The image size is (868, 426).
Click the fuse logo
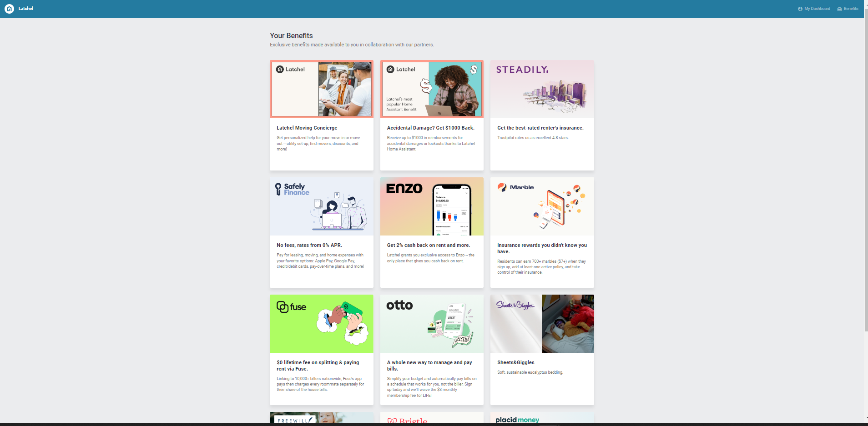tap(292, 307)
